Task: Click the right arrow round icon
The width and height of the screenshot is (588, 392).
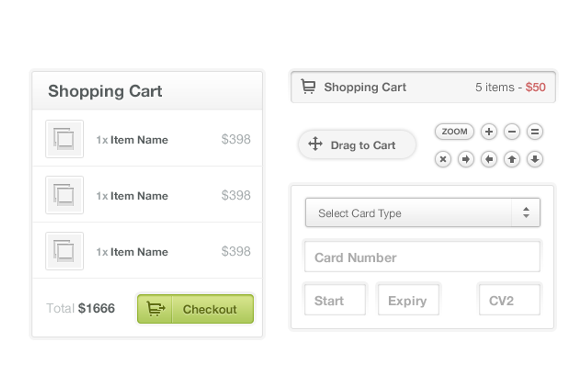Action: (x=465, y=159)
